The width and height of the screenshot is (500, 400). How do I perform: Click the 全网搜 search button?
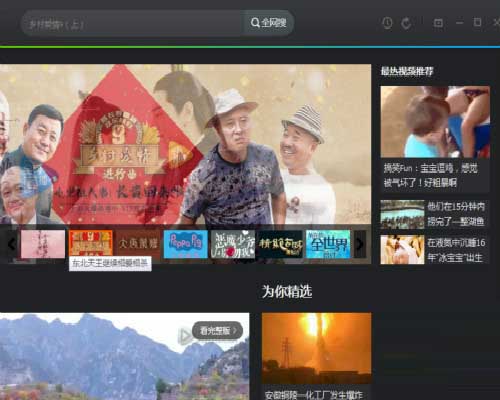(269, 23)
